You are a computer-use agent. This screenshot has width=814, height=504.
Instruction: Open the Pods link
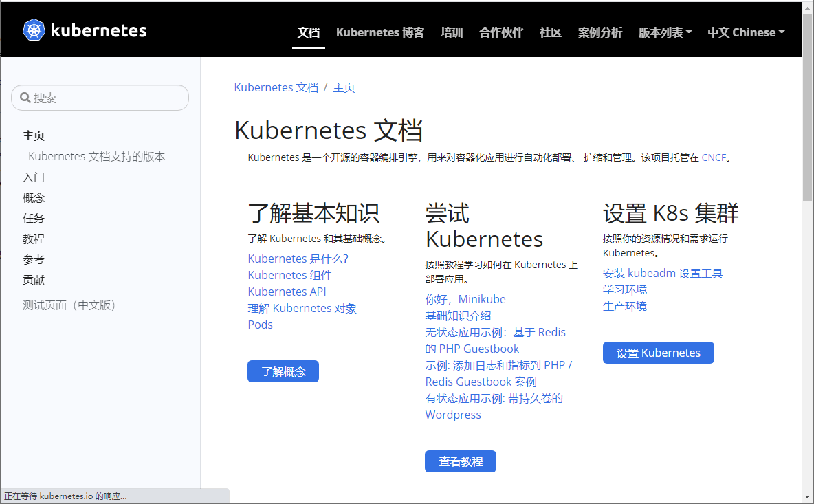260,325
